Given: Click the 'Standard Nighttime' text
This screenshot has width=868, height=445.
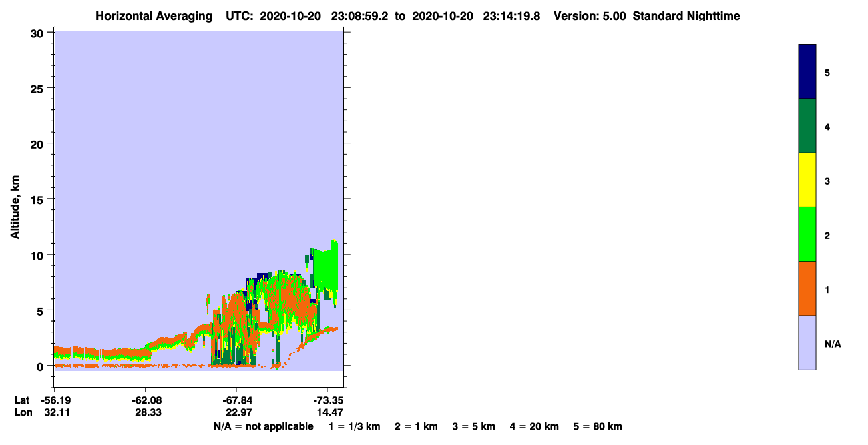Looking at the screenshot, I should click(686, 16).
